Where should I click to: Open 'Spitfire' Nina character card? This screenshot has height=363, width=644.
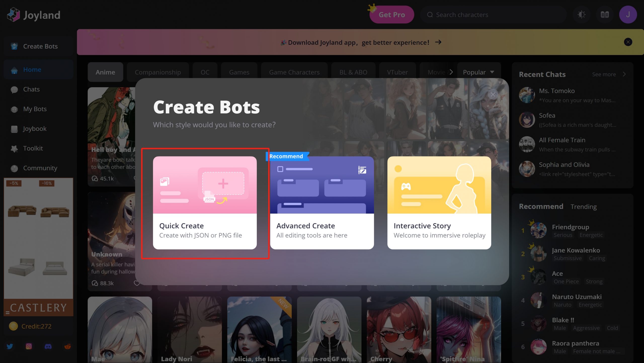[x=469, y=330]
